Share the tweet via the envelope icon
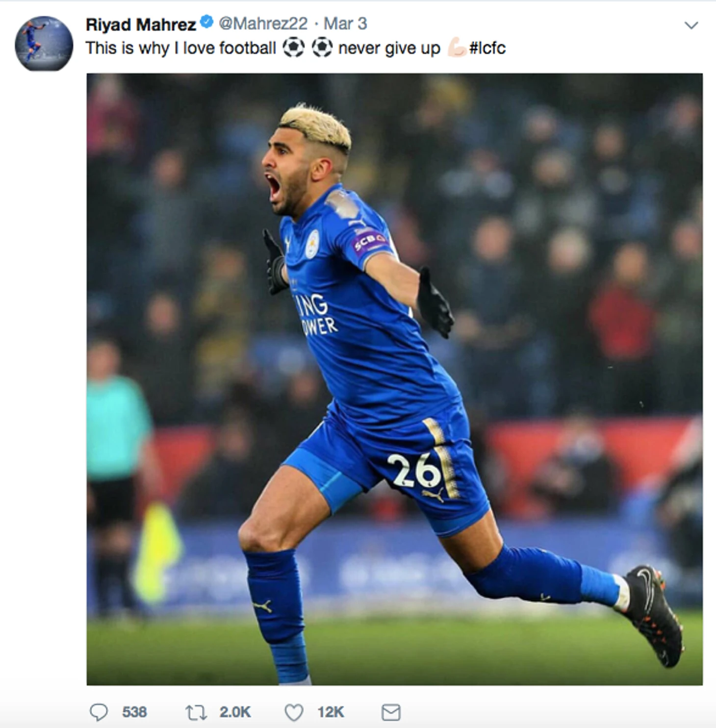Screen dimensions: 716x728 pyautogui.click(x=391, y=712)
